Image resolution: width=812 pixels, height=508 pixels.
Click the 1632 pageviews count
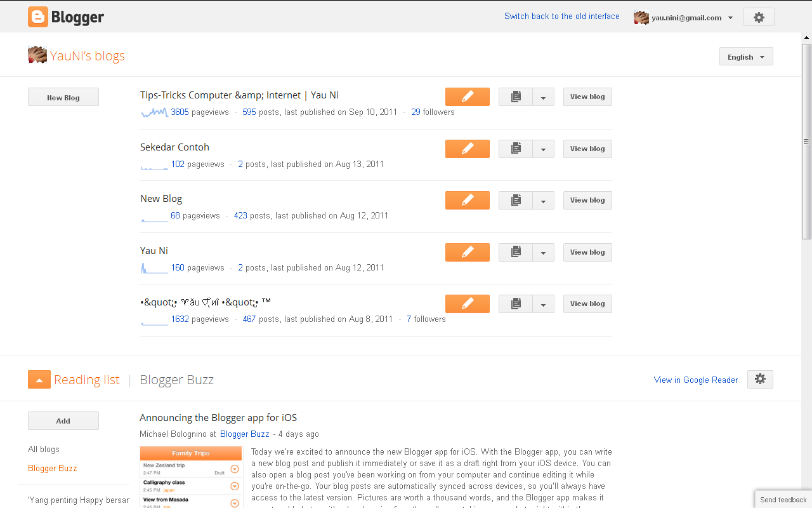pyautogui.click(x=180, y=319)
